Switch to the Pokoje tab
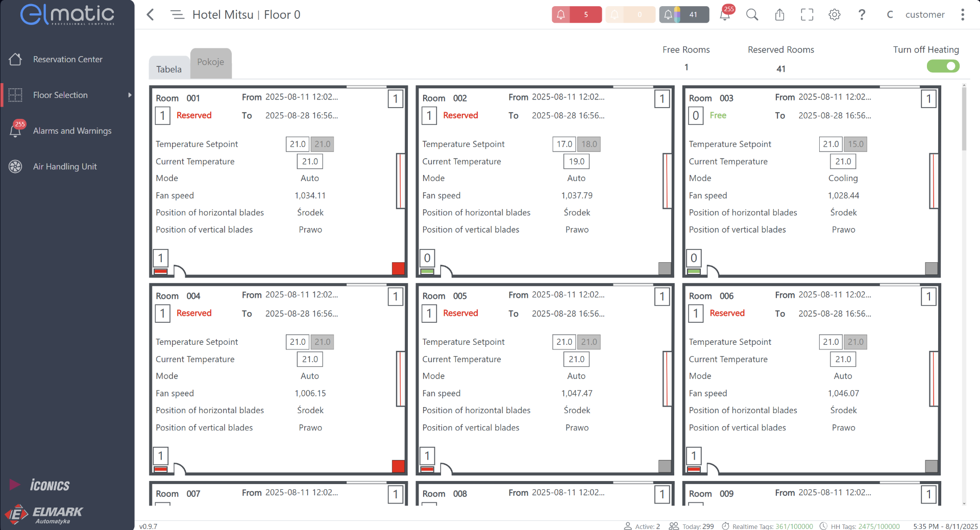Image resolution: width=980 pixels, height=530 pixels. click(211, 62)
